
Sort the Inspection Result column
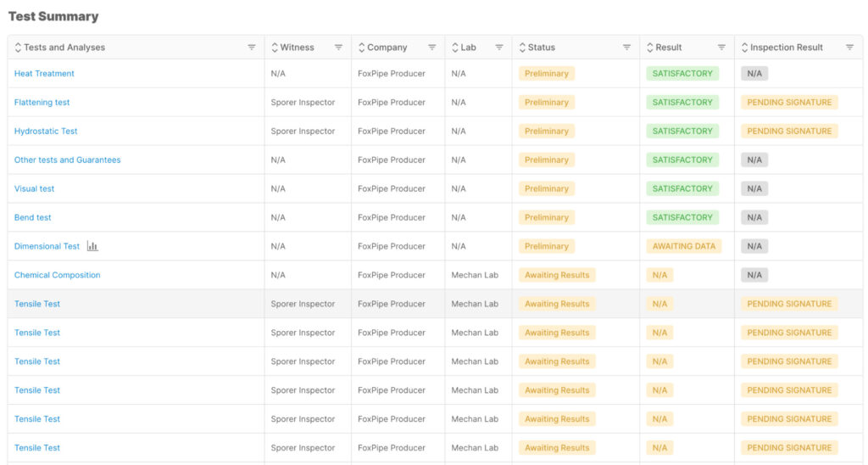click(744, 48)
